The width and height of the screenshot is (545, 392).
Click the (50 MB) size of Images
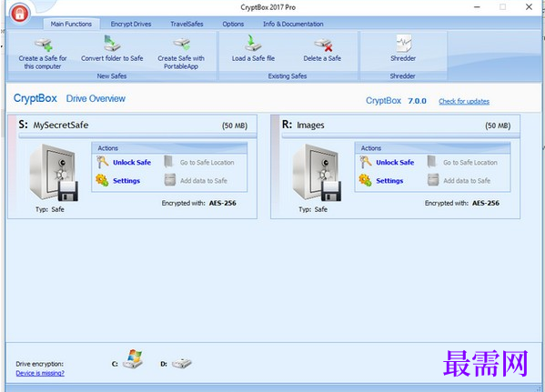tap(498, 126)
